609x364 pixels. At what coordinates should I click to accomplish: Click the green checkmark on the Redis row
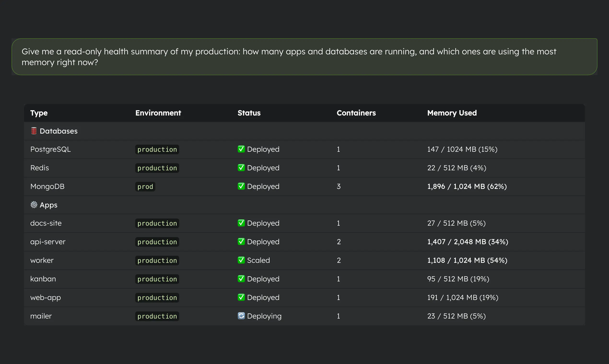coord(241,168)
